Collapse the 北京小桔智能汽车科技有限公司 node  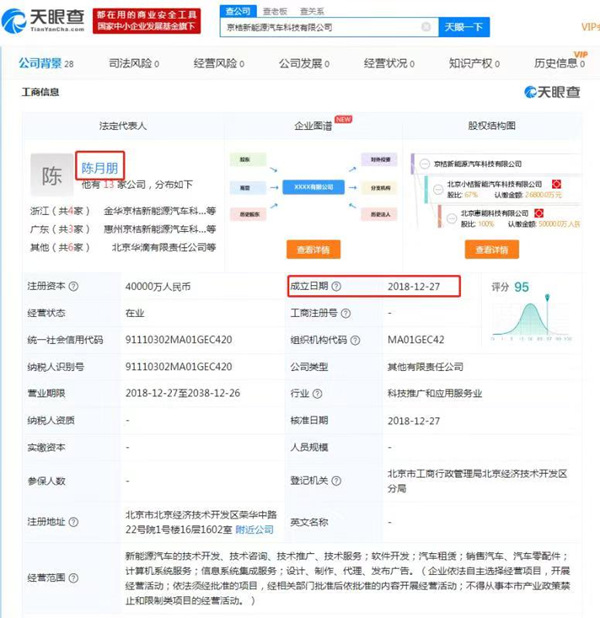[438, 190]
